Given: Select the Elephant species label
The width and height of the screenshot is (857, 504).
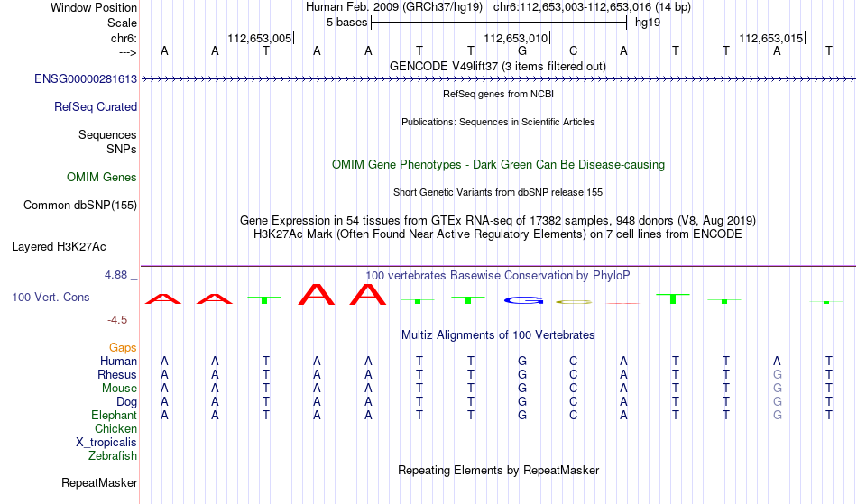Looking at the screenshot, I should (x=114, y=416).
